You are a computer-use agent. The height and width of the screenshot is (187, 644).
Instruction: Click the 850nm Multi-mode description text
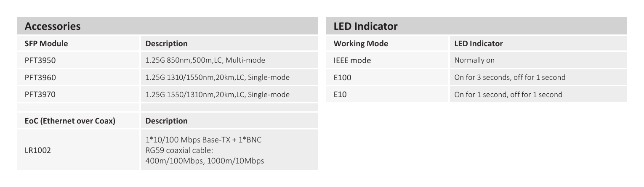205,60
